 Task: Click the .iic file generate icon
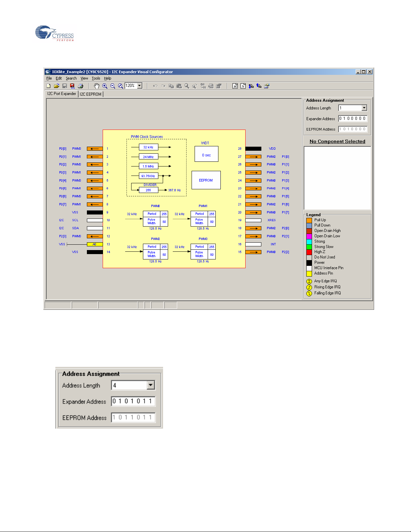coord(235,86)
